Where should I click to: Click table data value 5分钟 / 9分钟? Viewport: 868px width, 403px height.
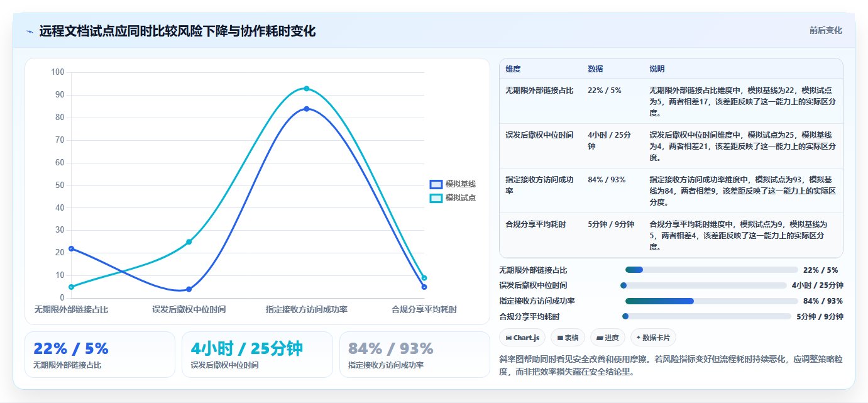pos(611,224)
